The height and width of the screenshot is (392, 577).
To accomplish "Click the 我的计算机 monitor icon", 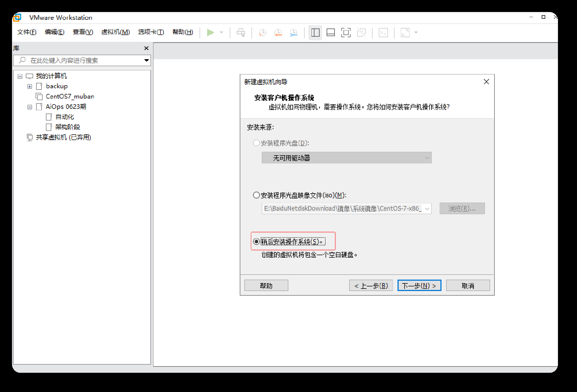I will click(29, 76).
